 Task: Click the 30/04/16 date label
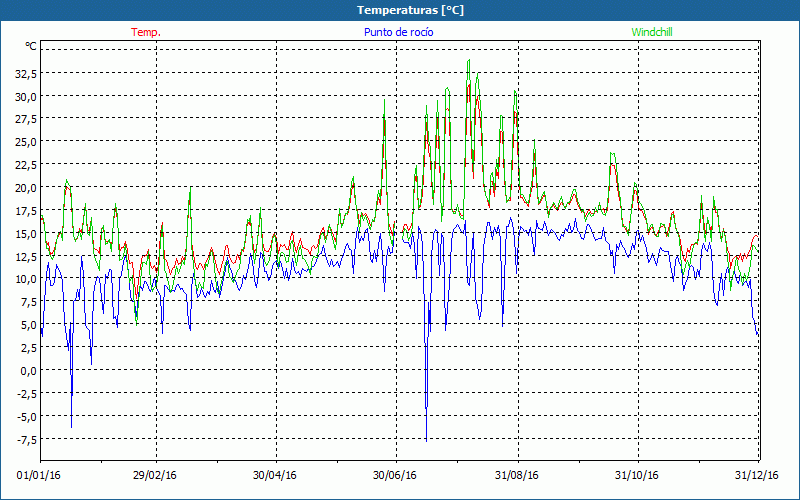pos(274,476)
